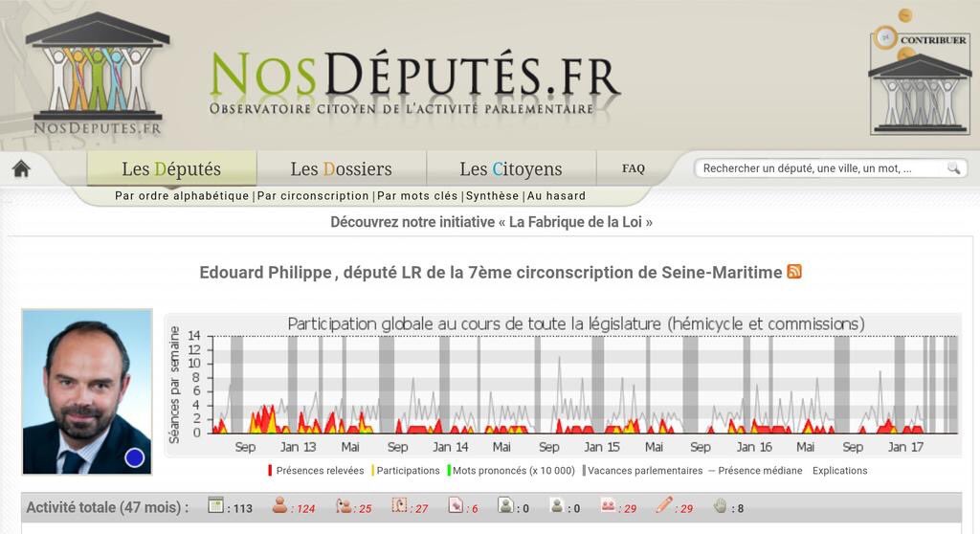Click the red group icon showing 29
Screen dimensions: 980x534
click(x=608, y=504)
